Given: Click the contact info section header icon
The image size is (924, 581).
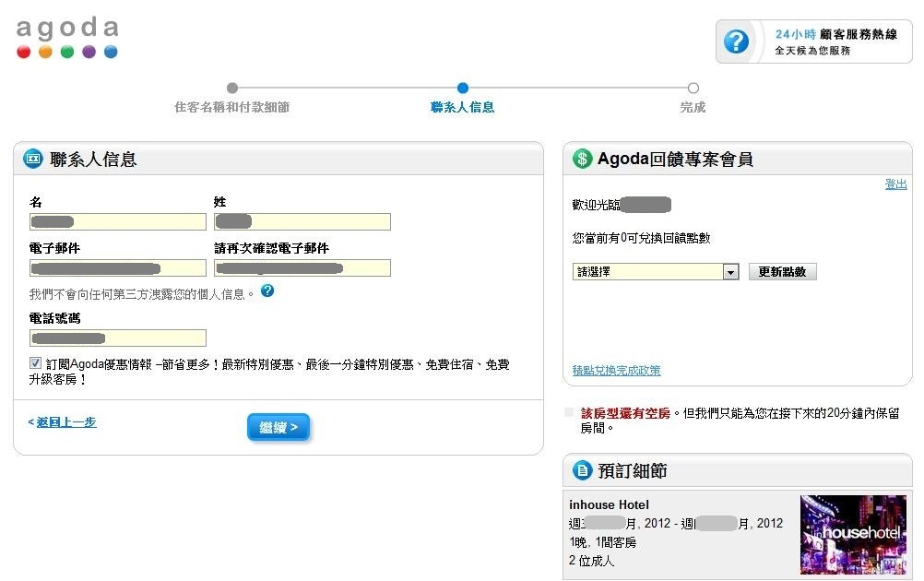Looking at the screenshot, I should pyautogui.click(x=33, y=160).
